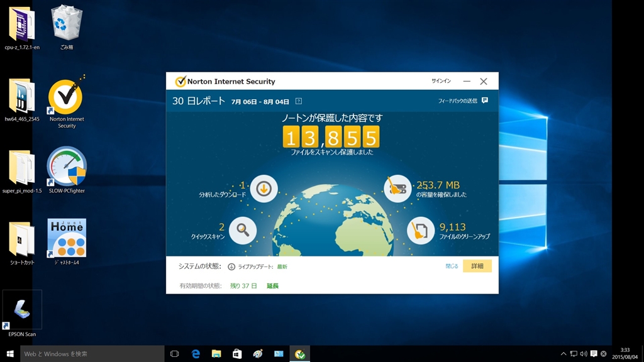644x362 pixels.
Task: Click the taskbar app icon left of Norton
Action: point(279,354)
